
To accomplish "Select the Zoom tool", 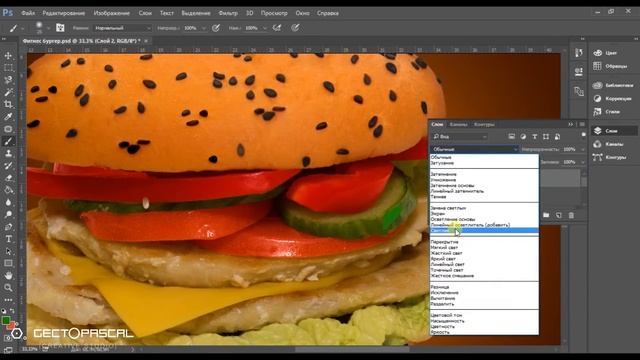I will pos(8,288).
